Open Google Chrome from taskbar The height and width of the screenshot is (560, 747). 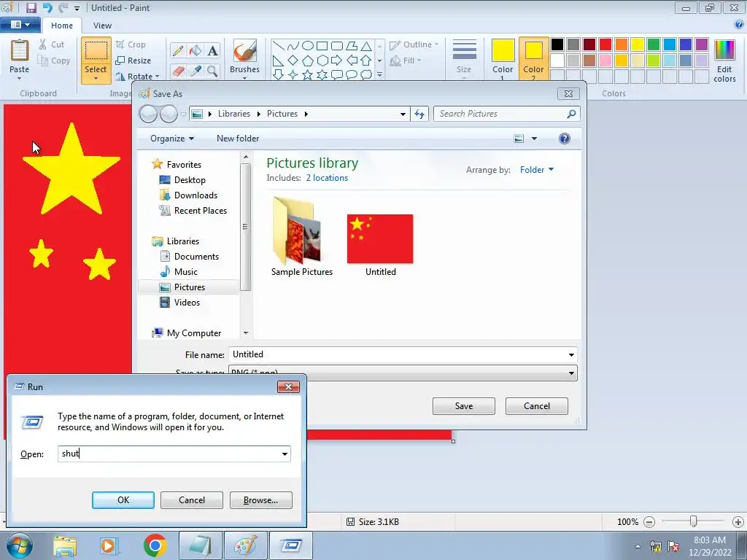click(x=155, y=545)
